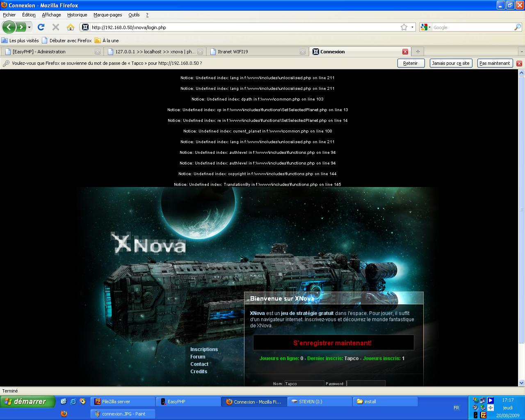Bookmark this page with the star icon
The image size is (525, 420).
click(404, 27)
